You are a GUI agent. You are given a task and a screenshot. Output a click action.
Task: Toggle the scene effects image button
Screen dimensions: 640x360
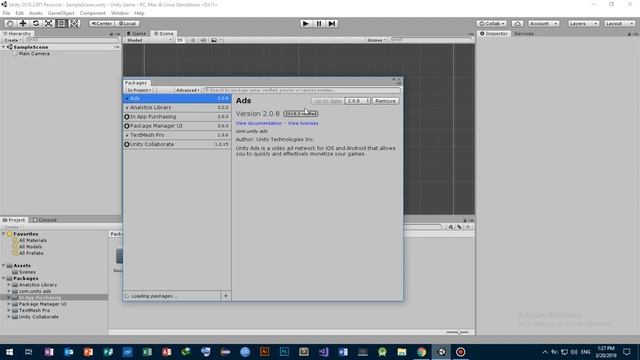tap(214, 40)
